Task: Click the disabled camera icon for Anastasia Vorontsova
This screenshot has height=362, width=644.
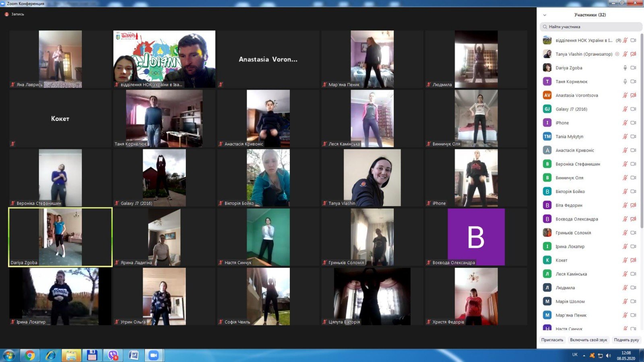Action: point(633,95)
